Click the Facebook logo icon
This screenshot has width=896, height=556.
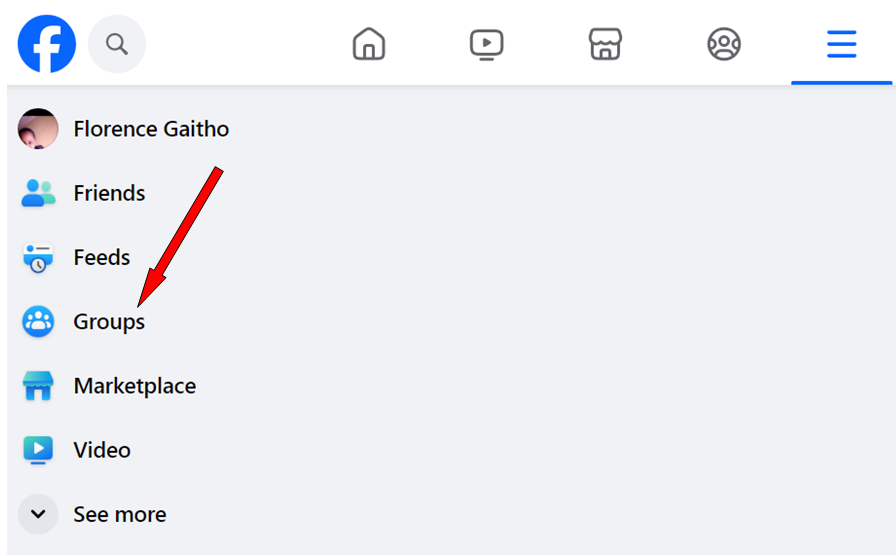[47, 44]
